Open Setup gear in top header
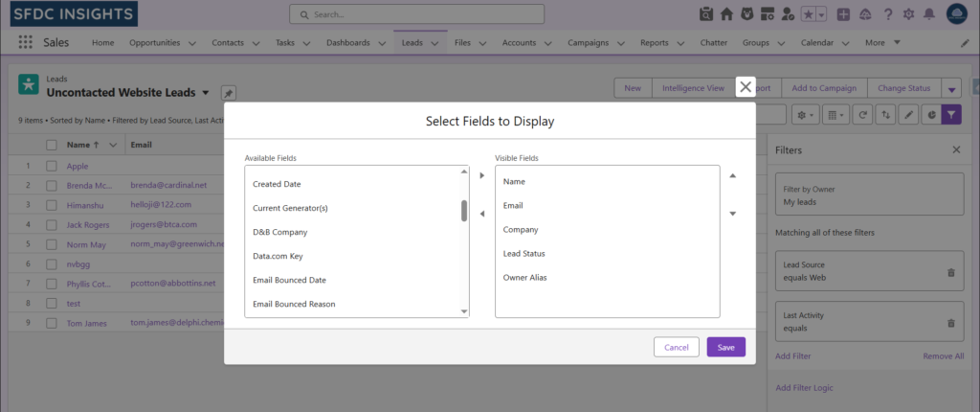Screen dimensions: 980x412 [x=908, y=14]
